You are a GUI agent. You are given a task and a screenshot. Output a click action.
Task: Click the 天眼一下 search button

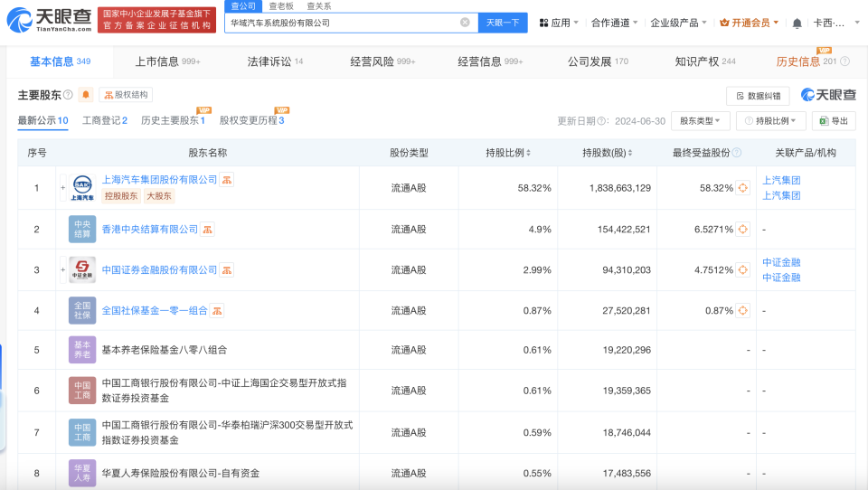click(x=503, y=23)
